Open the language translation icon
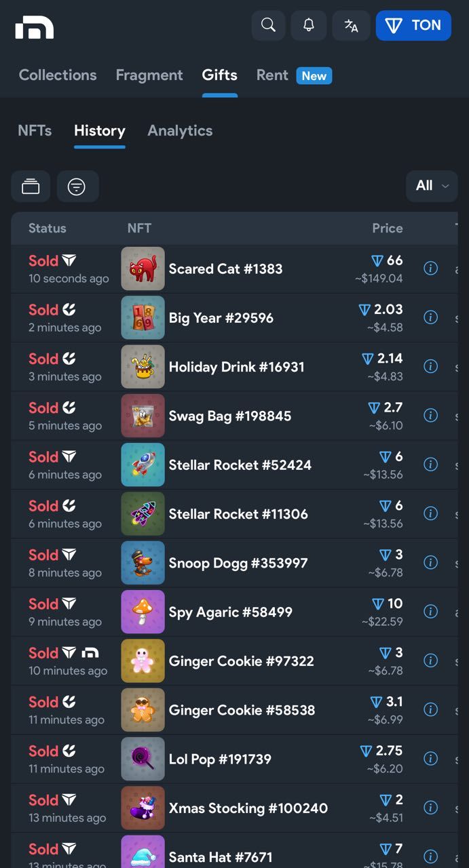The width and height of the screenshot is (469, 868). pos(351,25)
